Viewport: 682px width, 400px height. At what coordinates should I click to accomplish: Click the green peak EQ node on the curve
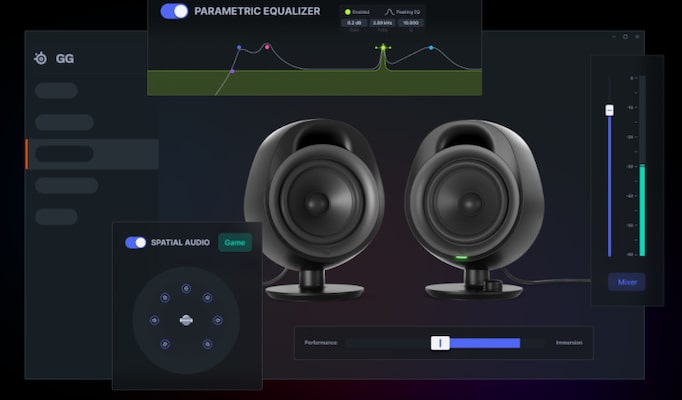click(382, 47)
